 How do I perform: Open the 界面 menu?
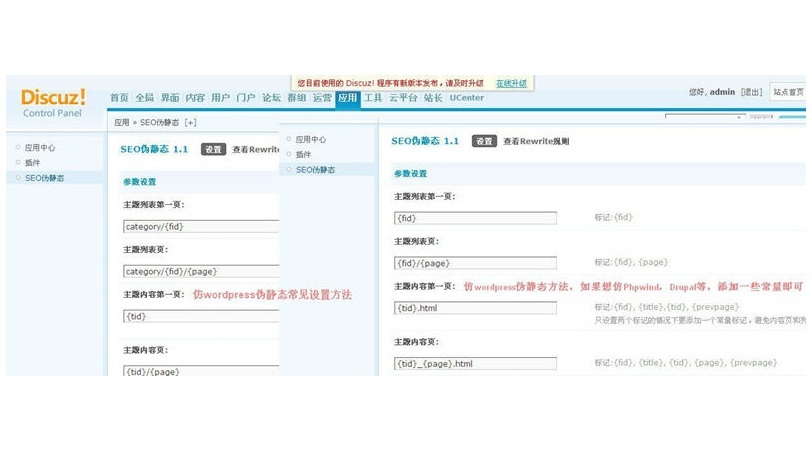click(x=170, y=97)
